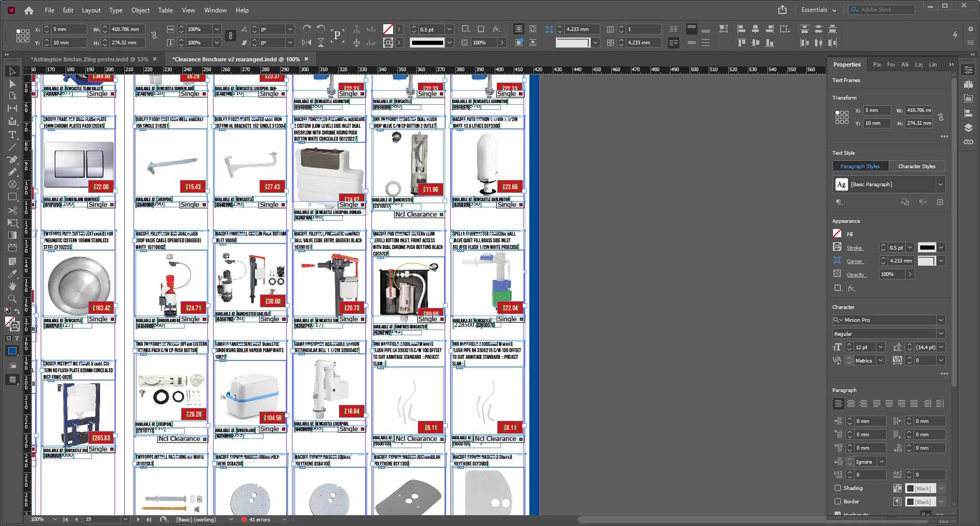Click the Opacity link in Appearance
The height and width of the screenshot is (526, 980).
click(x=856, y=275)
